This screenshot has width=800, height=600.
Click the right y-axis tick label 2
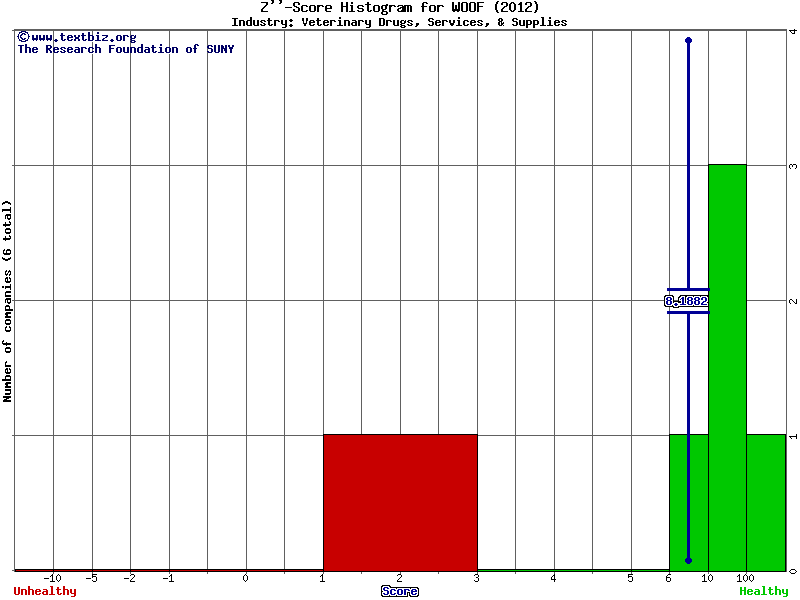click(793, 301)
